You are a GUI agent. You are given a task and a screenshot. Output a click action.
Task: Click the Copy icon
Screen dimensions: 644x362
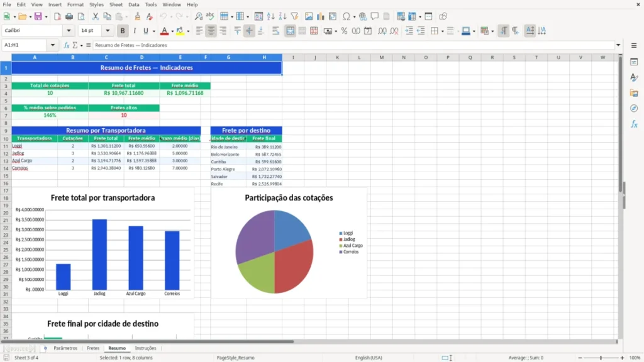point(107,16)
